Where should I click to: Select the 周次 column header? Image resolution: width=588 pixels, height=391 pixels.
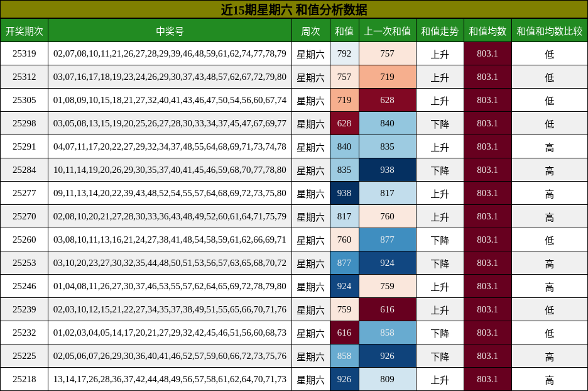pyautogui.click(x=310, y=31)
